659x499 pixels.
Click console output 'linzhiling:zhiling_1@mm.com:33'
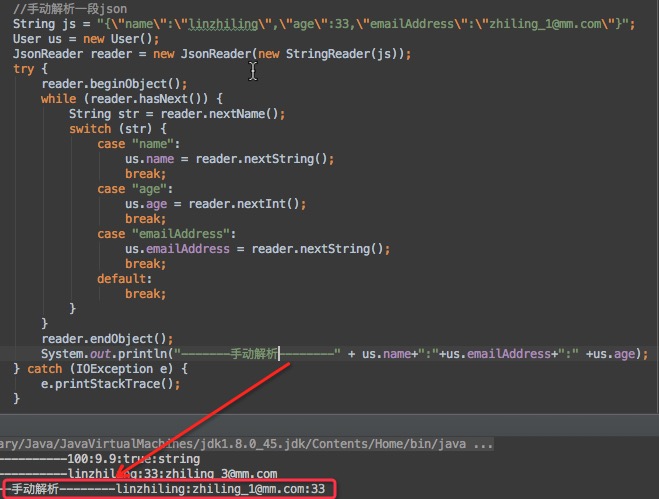(221, 489)
